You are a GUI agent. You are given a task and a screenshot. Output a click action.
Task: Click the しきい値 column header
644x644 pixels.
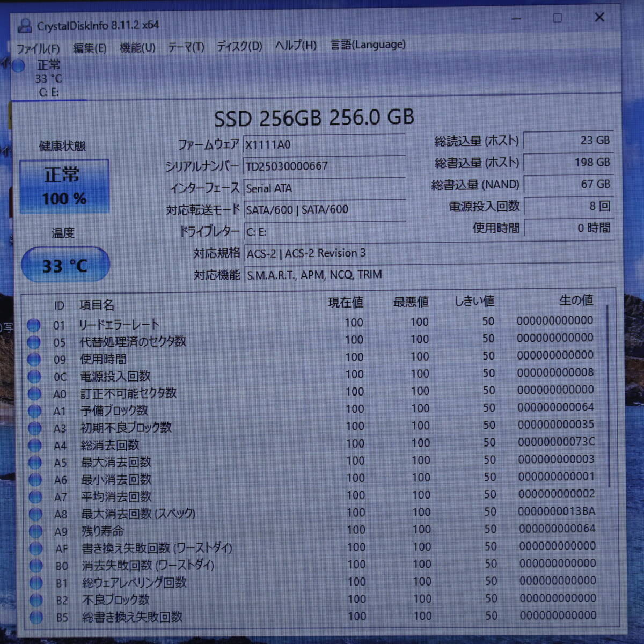474,302
